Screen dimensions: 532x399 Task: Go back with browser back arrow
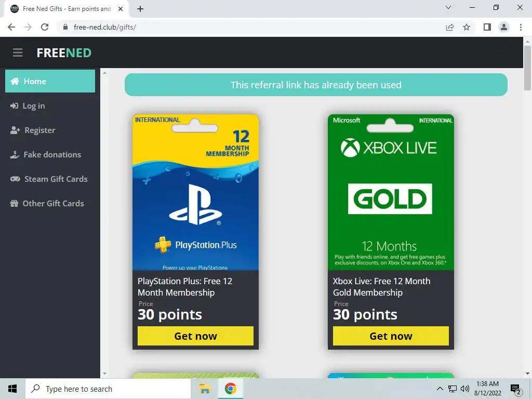(11, 27)
